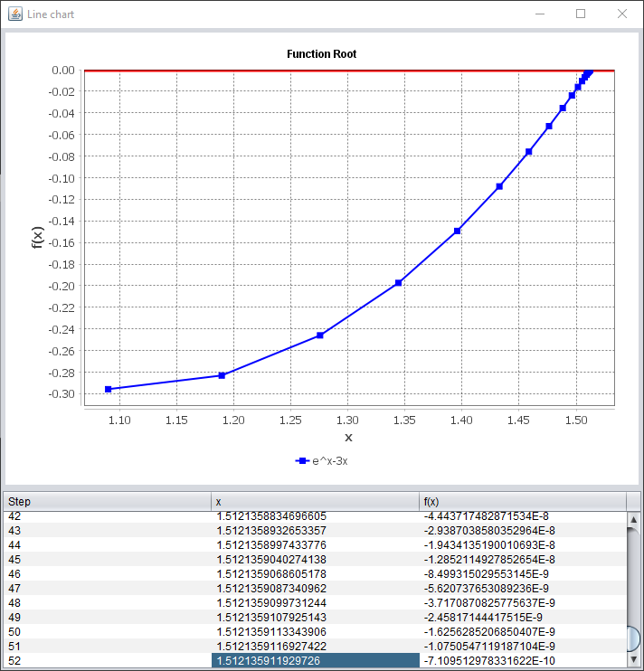Click the chart data point near x=1.395
This screenshot has height=671, width=644.
[x=457, y=231]
